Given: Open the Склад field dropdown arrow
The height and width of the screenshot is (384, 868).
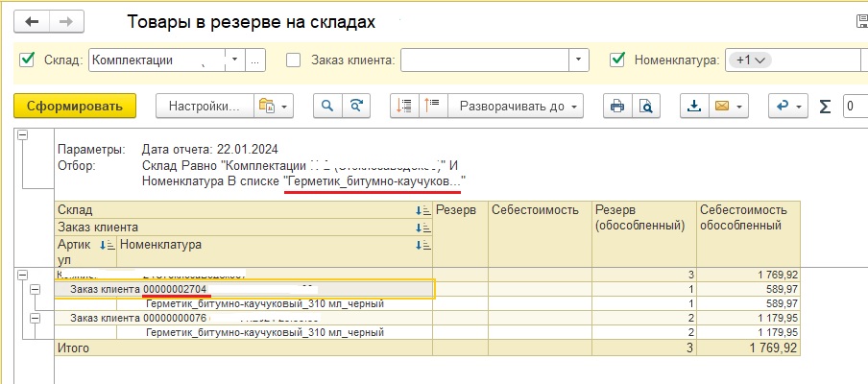Looking at the screenshot, I should (x=234, y=60).
